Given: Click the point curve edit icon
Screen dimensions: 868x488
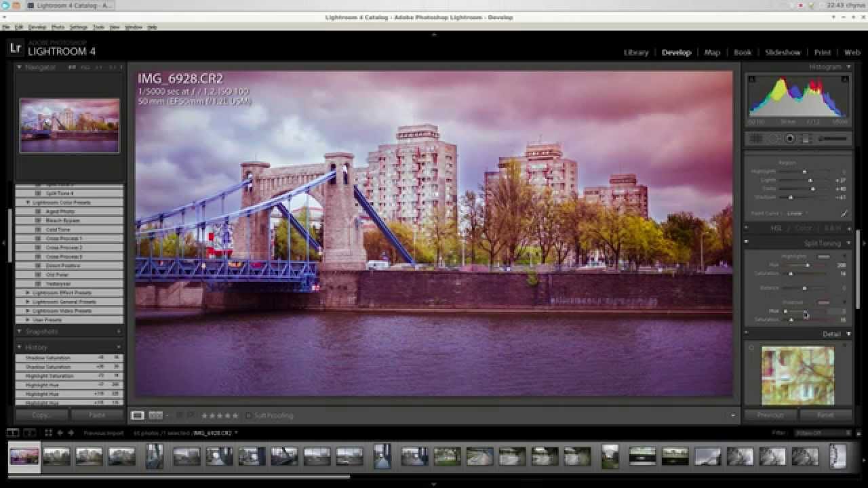Looking at the screenshot, I should pos(844,213).
